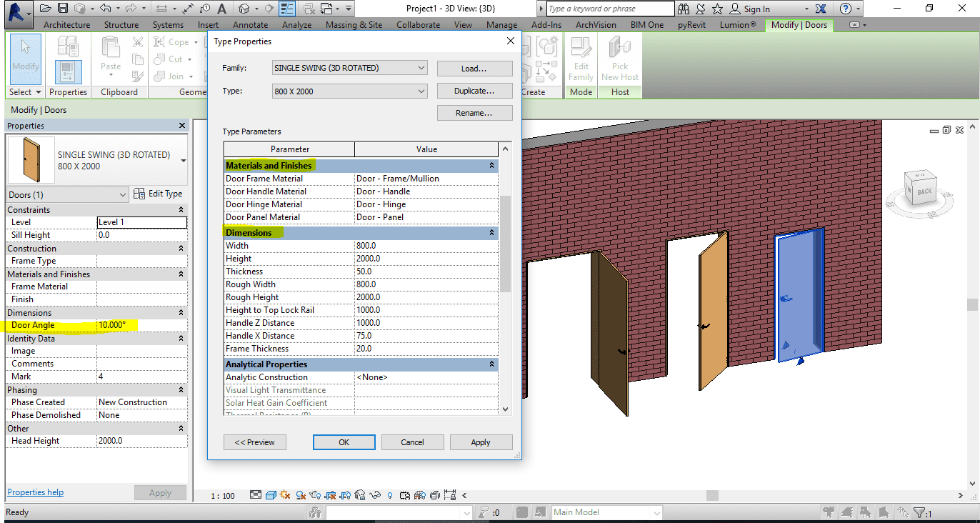
Task: Click the Visual Style cube icon
Action: pyautogui.click(x=271, y=494)
